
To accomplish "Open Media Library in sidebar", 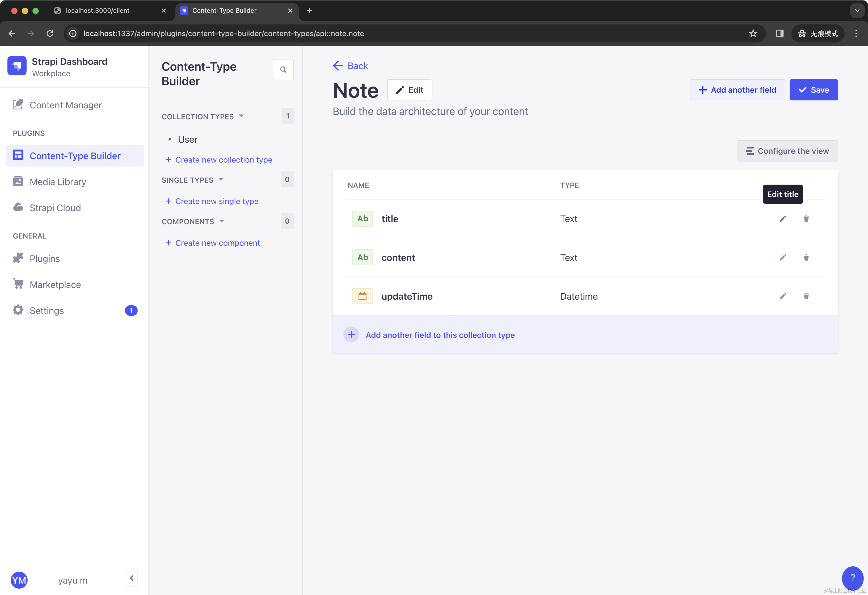I will [58, 182].
